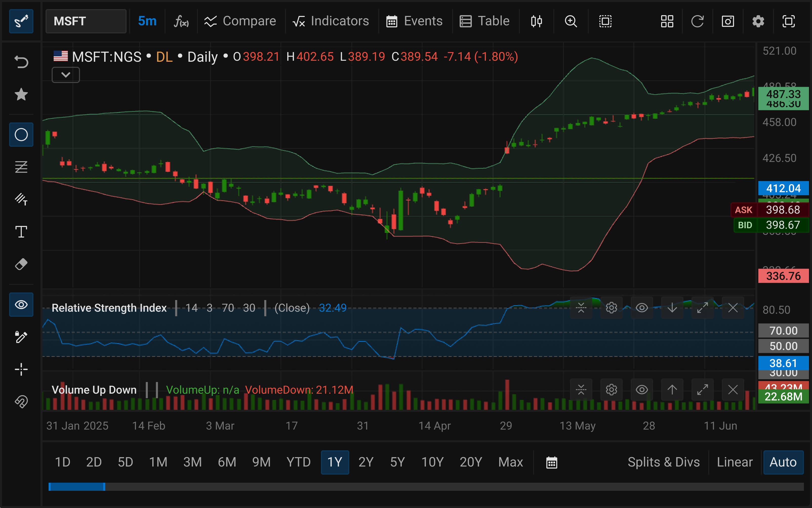Select the Eraser tool
Screen dimensions: 812x508
pyautogui.click(x=21, y=264)
